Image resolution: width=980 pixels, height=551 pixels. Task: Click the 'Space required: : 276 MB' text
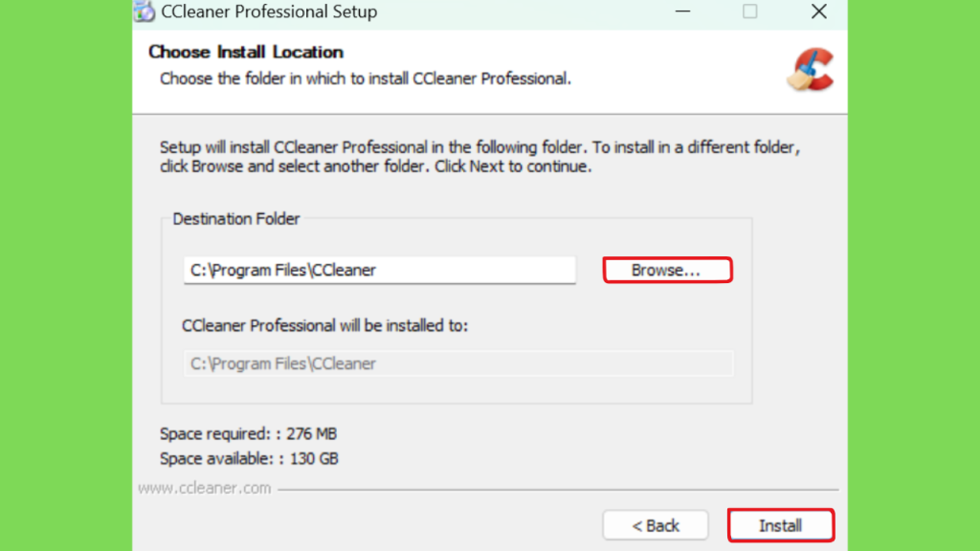tap(248, 433)
